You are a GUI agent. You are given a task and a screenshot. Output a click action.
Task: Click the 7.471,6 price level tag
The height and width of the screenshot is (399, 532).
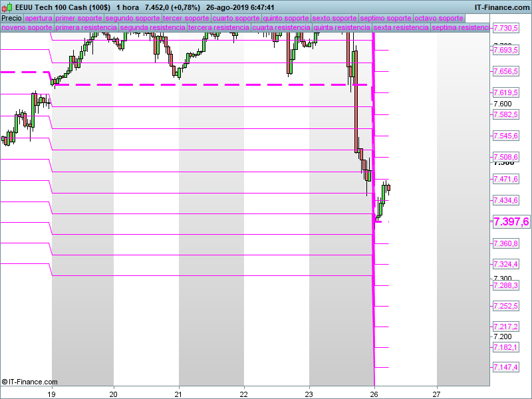click(505, 179)
